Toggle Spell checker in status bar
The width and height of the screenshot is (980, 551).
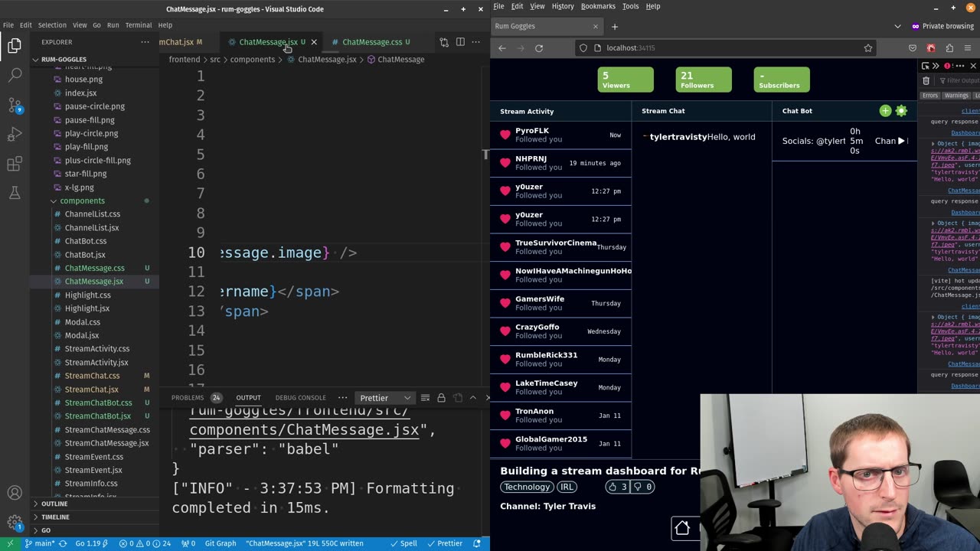point(403,543)
